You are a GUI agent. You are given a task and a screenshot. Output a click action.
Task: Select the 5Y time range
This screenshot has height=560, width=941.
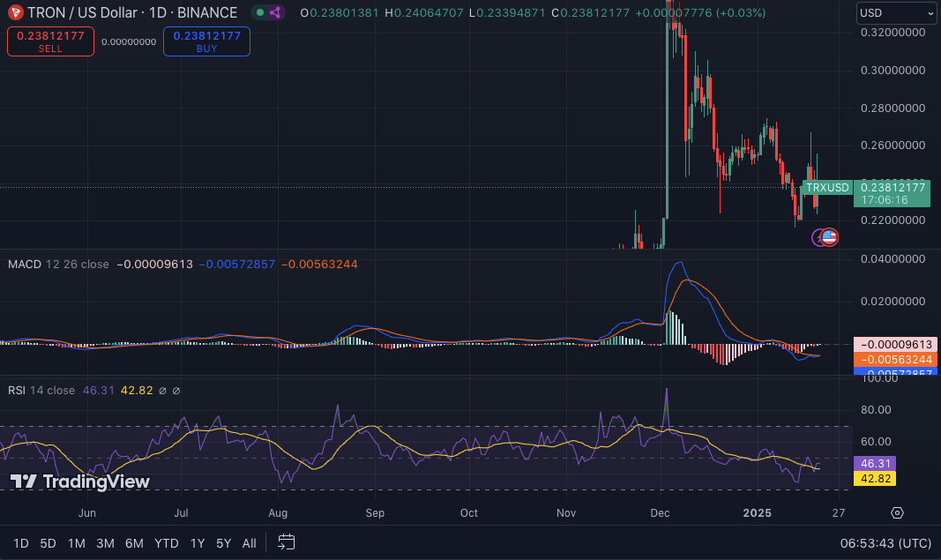[x=223, y=543]
